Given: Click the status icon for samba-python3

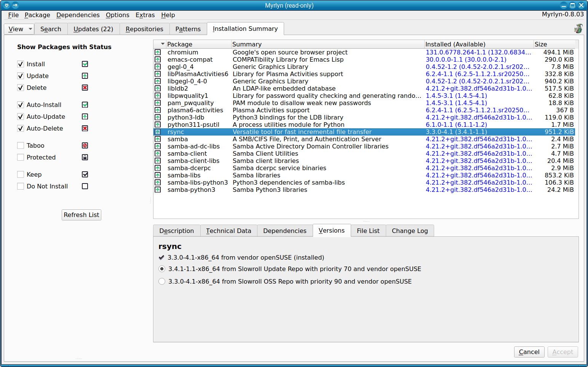Looking at the screenshot, I should click(158, 190).
